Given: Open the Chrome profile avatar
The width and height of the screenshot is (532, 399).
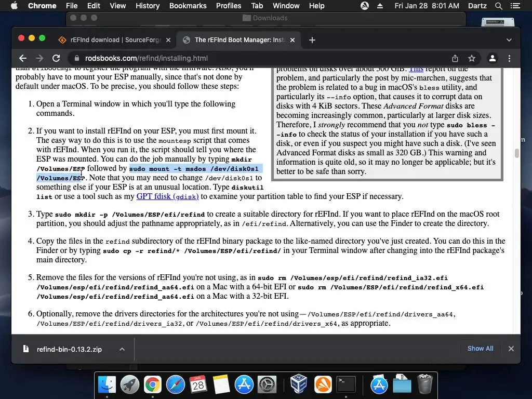Looking at the screenshot, I should [493, 58].
